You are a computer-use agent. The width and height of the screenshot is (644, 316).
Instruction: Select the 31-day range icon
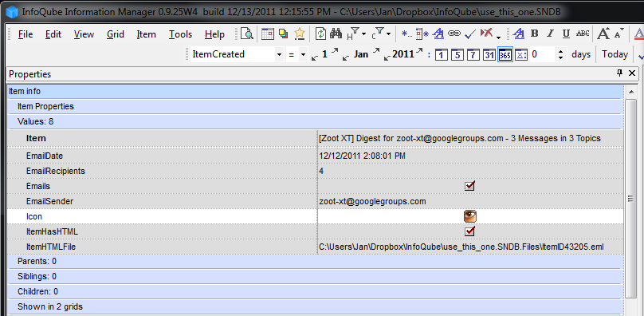coord(489,54)
